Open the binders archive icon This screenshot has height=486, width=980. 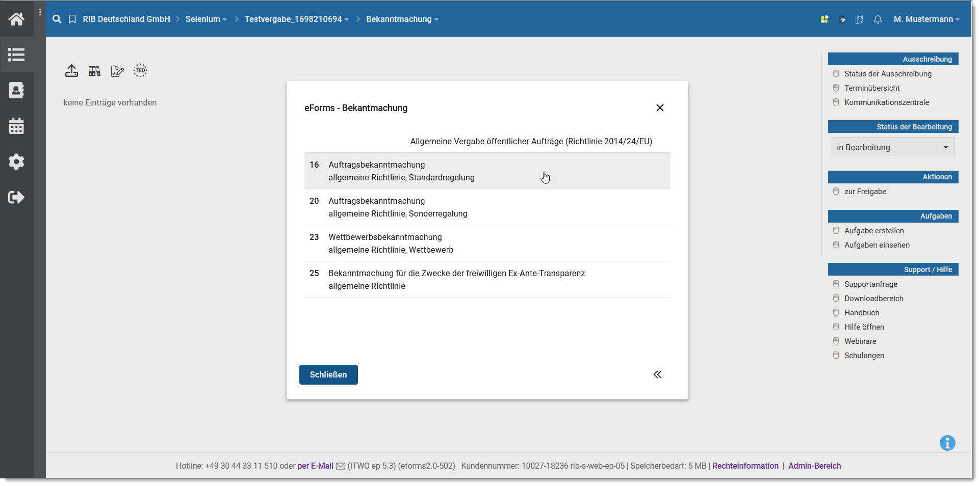(x=94, y=71)
